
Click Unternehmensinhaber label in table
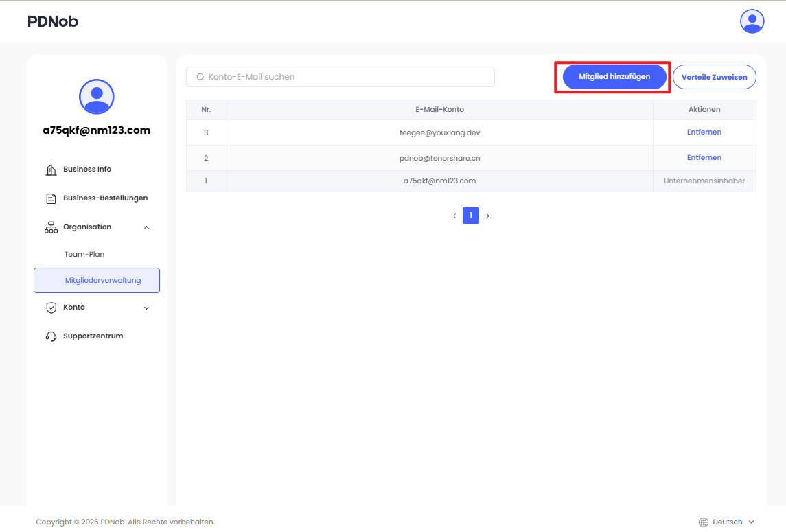(x=704, y=181)
